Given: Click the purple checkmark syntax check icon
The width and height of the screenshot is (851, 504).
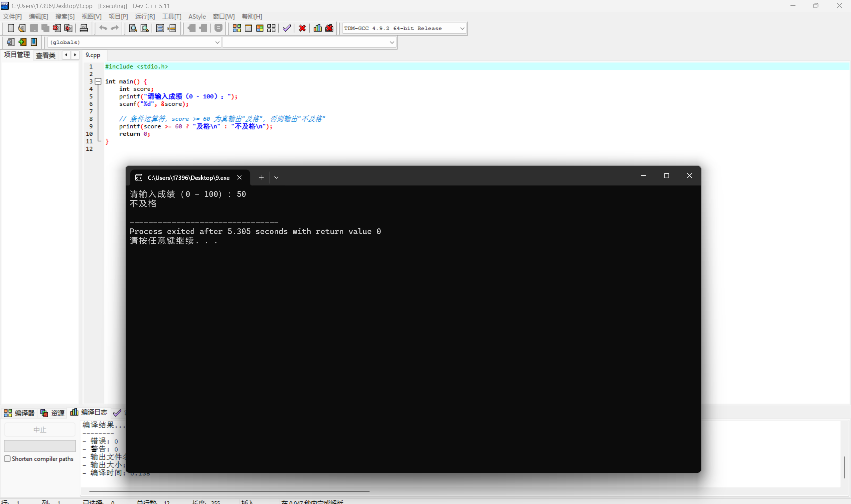Looking at the screenshot, I should (x=286, y=28).
